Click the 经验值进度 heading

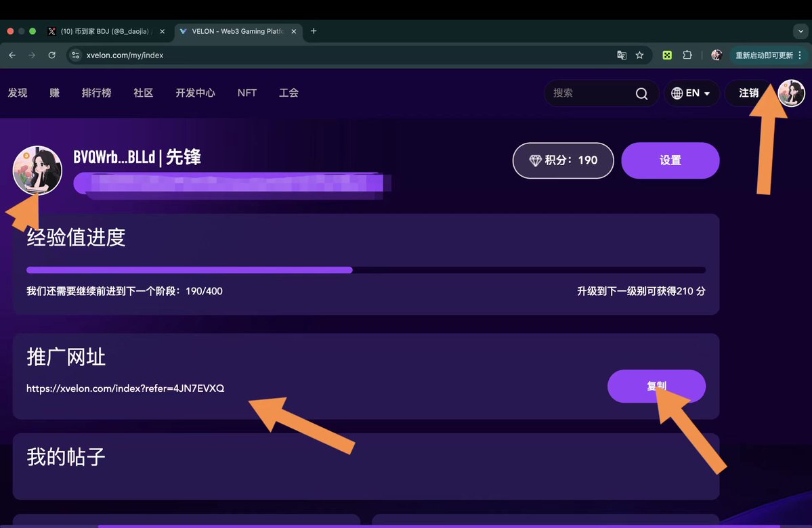[x=76, y=238]
